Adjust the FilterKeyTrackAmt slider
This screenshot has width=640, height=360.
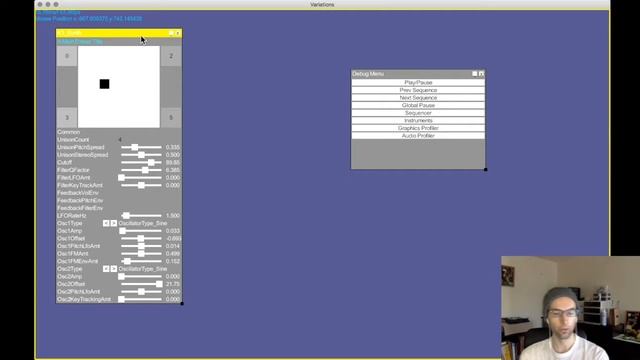141,185
